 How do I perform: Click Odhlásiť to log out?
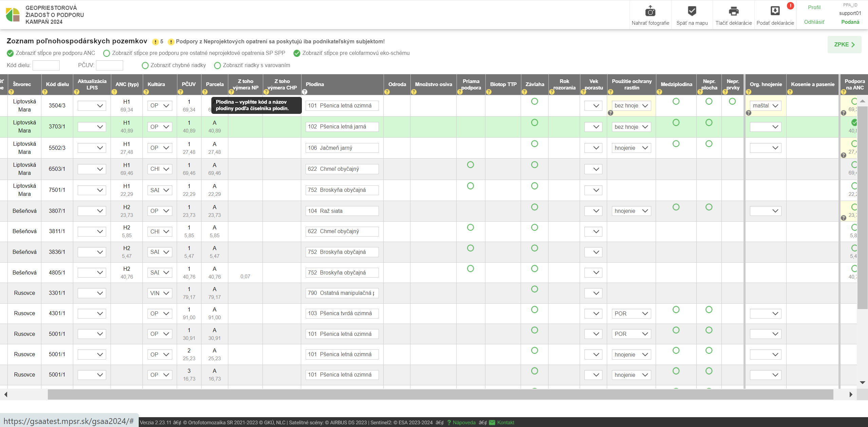pyautogui.click(x=814, y=22)
